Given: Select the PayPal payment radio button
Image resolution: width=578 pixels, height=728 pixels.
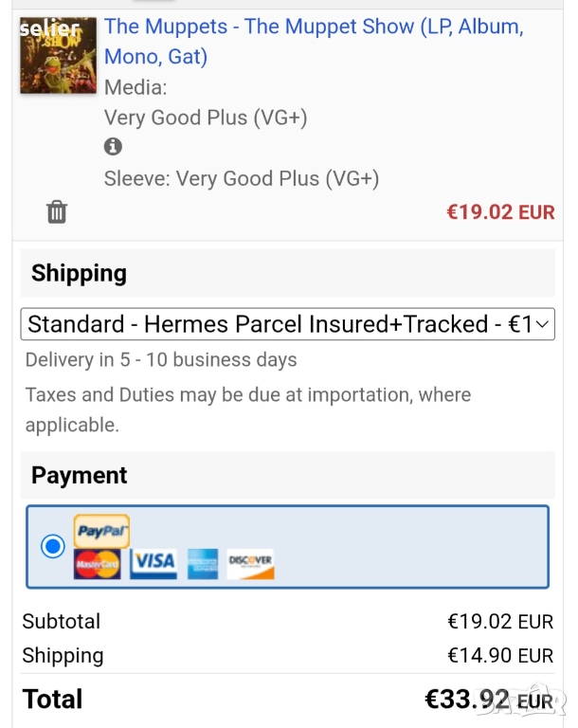Looking at the screenshot, I should (x=53, y=546).
